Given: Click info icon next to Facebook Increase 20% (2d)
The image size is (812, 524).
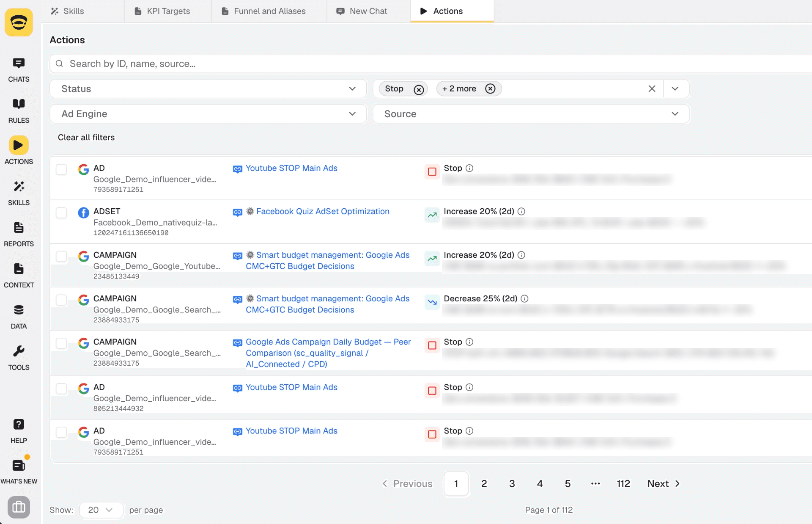Looking at the screenshot, I should [521, 211].
